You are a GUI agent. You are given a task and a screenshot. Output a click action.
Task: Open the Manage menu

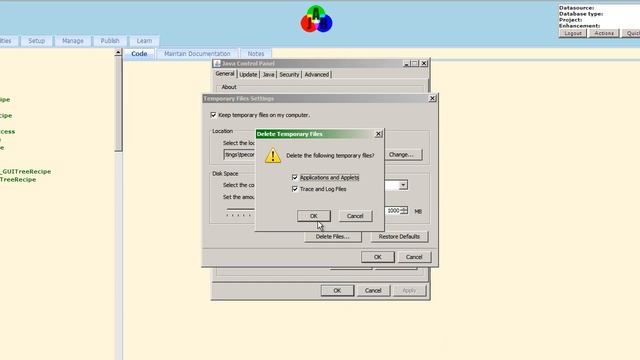click(x=73, y=41)
